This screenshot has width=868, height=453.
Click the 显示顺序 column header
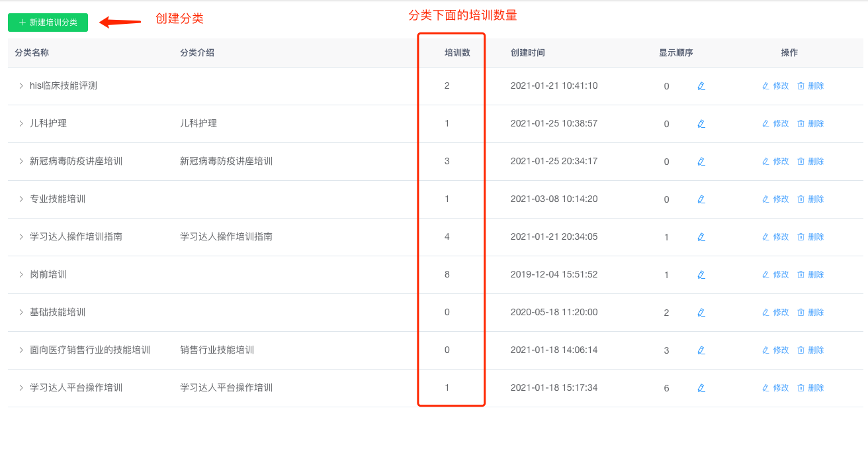click(675, 53)
